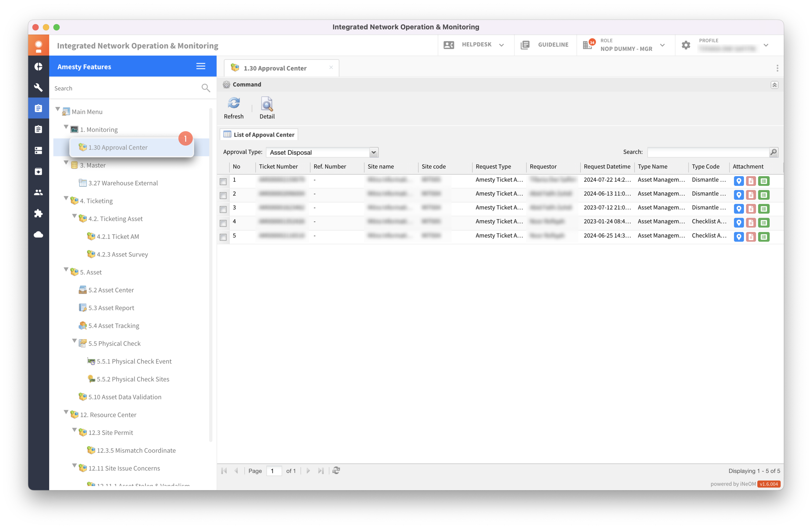812x529 pixels.
Task: Click the feature tree vertical scrollbar
Action: tap(211, 274)
